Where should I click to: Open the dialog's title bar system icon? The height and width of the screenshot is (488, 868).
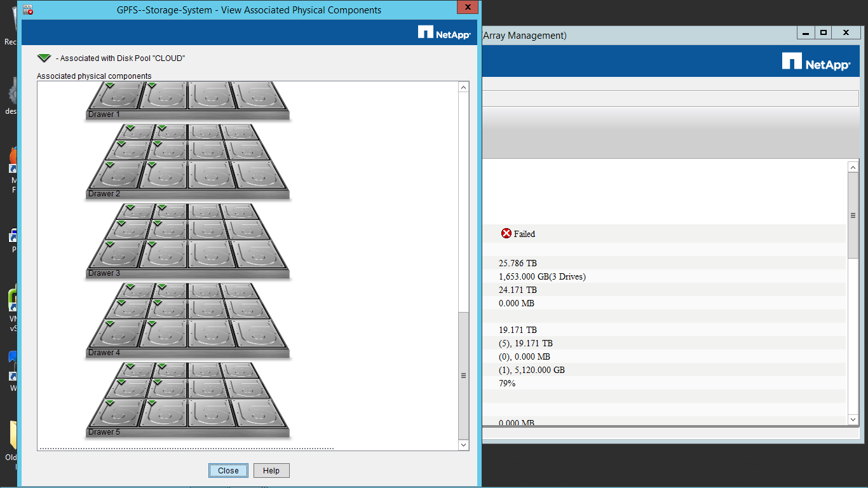(x=28, y=10)
